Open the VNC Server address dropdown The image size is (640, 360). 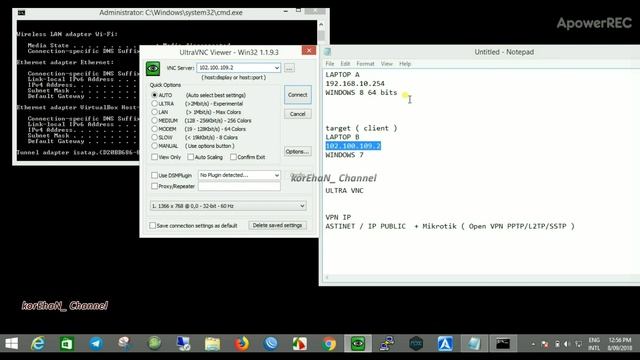pos(277,68)
